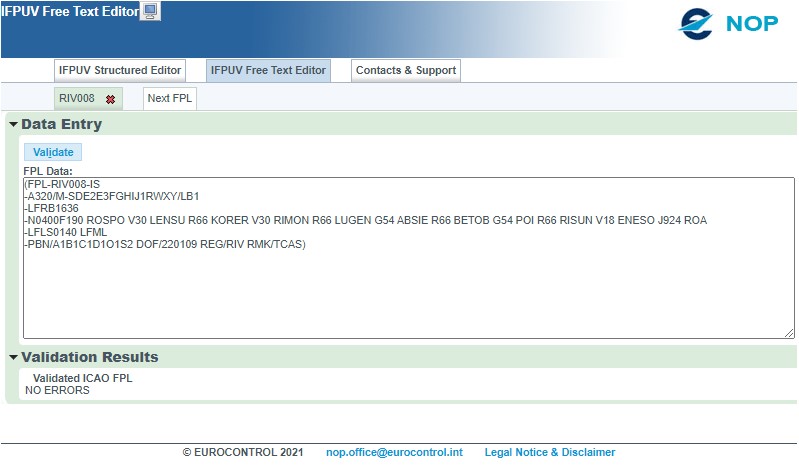Click the -A320/M-SDE2E3FGHIJ1RWXY/LB1 line
The height and width of the screenshot is (471, 799).
pos(112,196)
